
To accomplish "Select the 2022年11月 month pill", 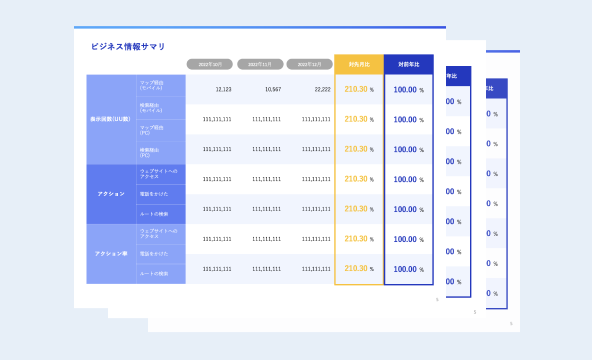I will point(260,64).
